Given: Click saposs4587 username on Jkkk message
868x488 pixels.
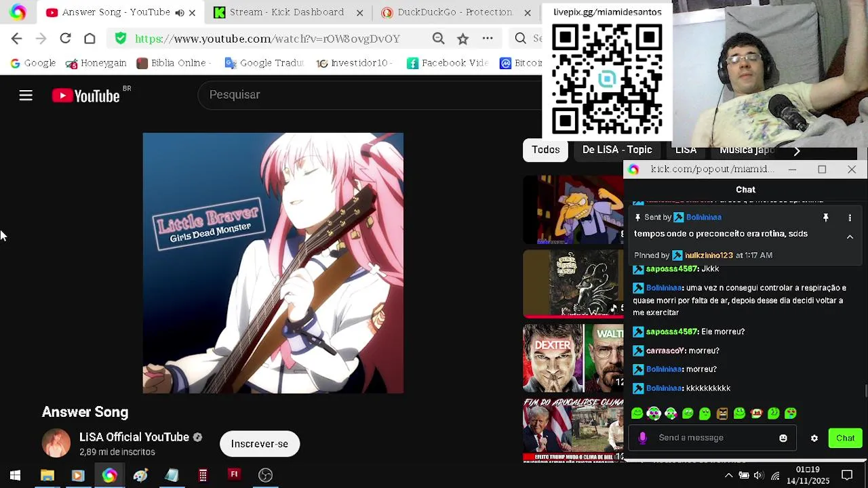Looking at the screenshot, I should 672,269.
